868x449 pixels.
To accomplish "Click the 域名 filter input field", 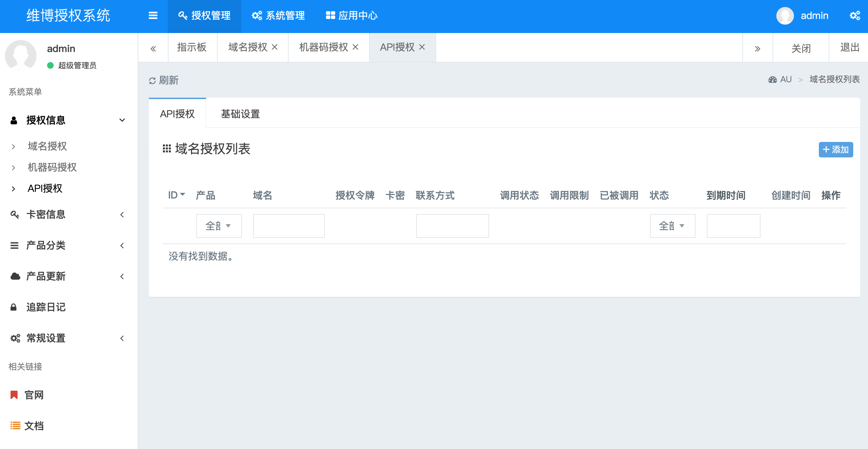I will (289, 226).
